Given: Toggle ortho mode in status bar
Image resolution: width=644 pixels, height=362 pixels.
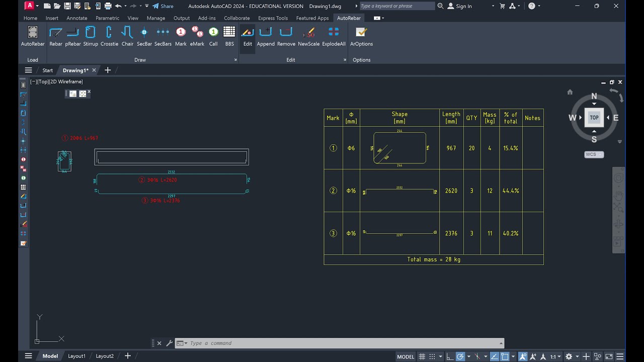Looking at the screenshot, I should pyautogui.click(x=450, y=356).
